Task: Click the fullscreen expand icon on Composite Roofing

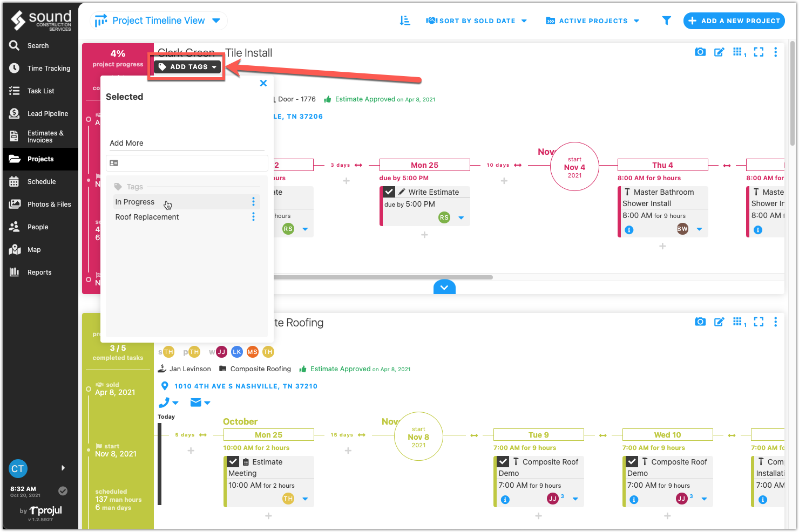Action: pos(759,322)
